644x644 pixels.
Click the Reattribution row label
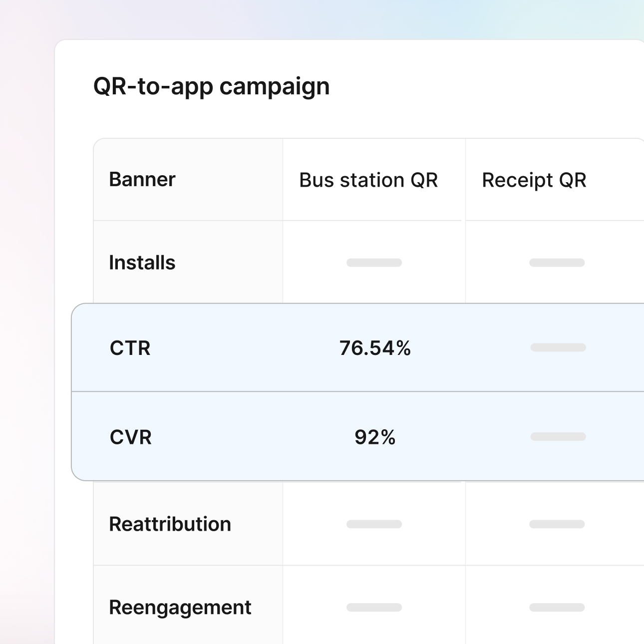tap(170, 524)
